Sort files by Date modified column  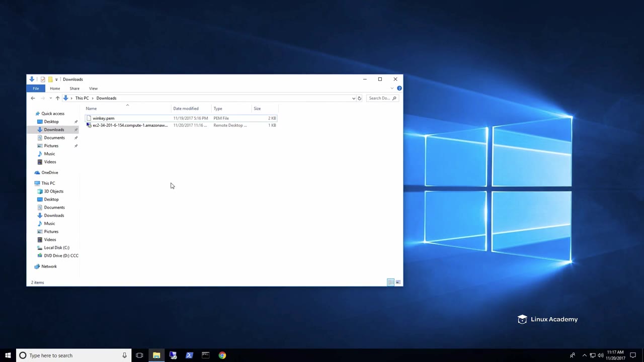coord(186,109)
